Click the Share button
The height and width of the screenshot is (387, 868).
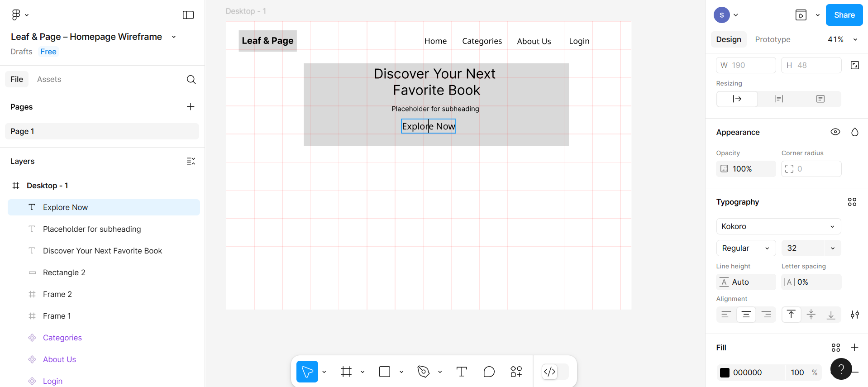pos(844,15)
